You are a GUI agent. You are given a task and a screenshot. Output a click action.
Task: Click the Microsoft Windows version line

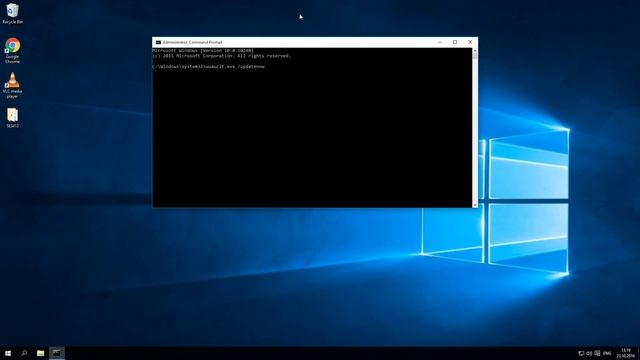coord(203,51)
